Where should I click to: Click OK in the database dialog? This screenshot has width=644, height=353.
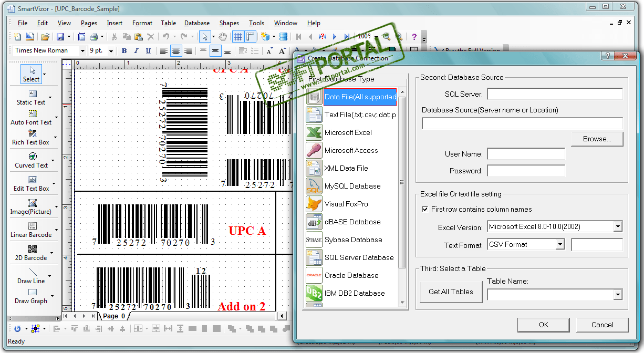(x=544, y=325)
